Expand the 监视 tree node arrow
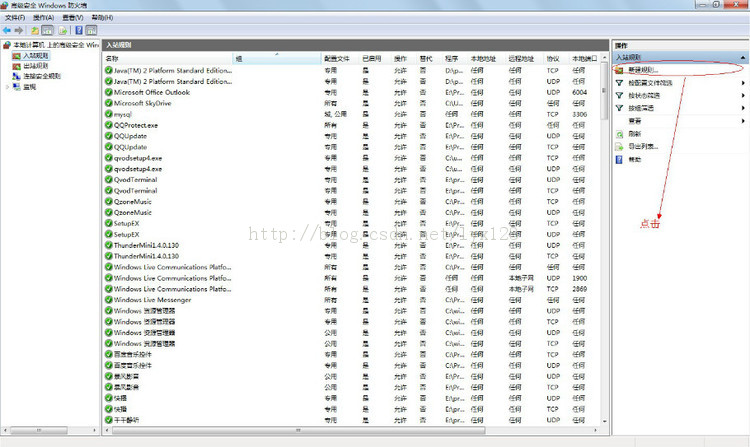The height and width of the screenshot is (447, 750). click(7, 87)
